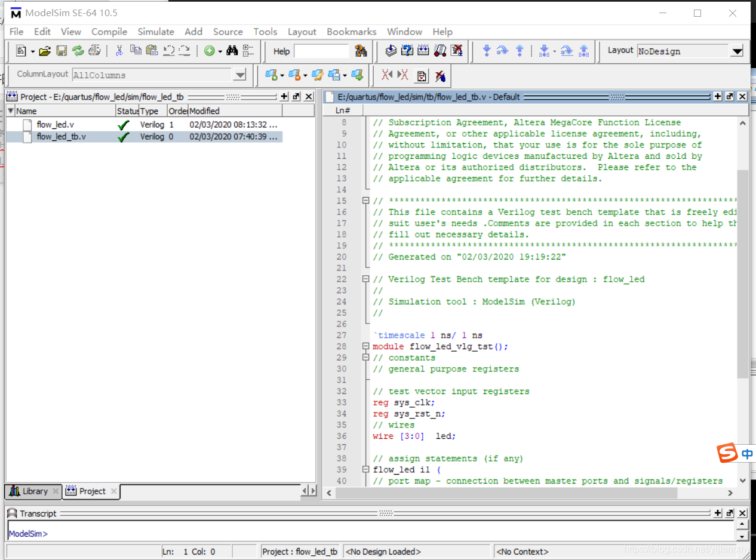Click the Save floppy disk icon

[x=61, y=51]
